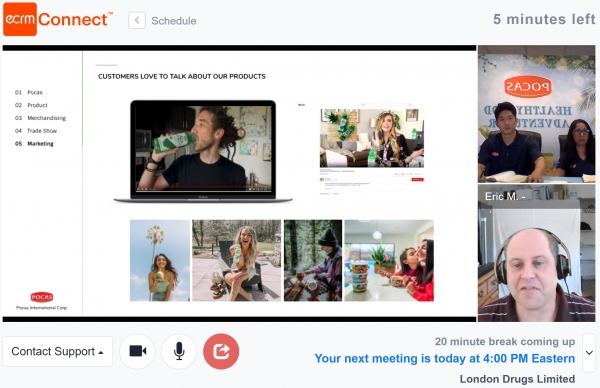This screenshot has width=600, height=388.
Task: Expand the next meeting chevron
Action: pyautogui.click(x=589, y=352)
